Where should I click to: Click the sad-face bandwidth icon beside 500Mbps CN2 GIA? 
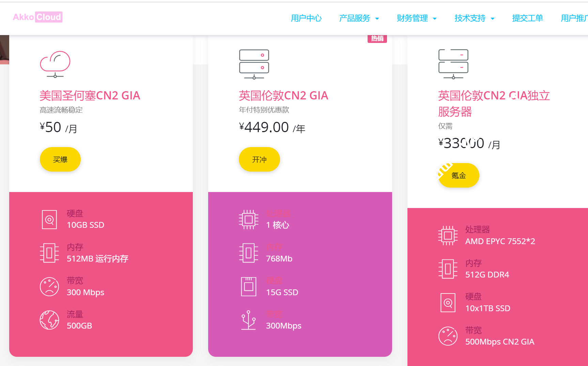pos(448,336)
